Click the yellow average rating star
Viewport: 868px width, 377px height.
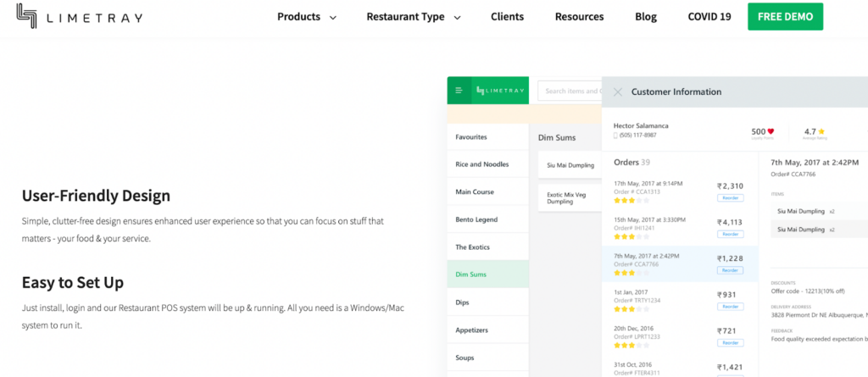coord(821,132)
